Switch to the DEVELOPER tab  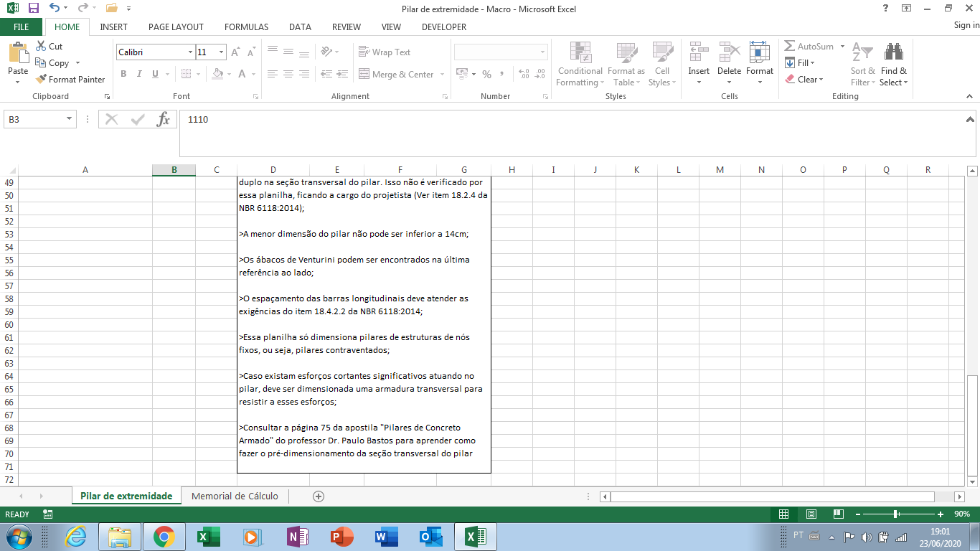click(444, 27)
